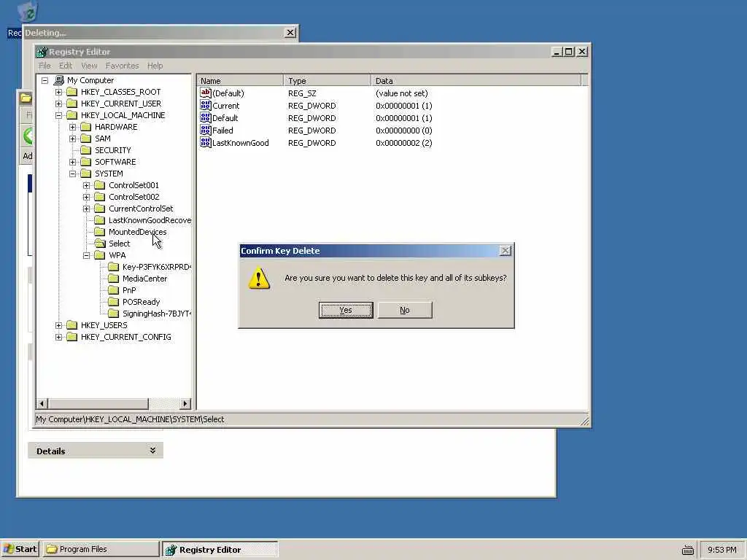Select the SECURITY folder icon
Screen dimensions: 747x560
tap(86, 150)
